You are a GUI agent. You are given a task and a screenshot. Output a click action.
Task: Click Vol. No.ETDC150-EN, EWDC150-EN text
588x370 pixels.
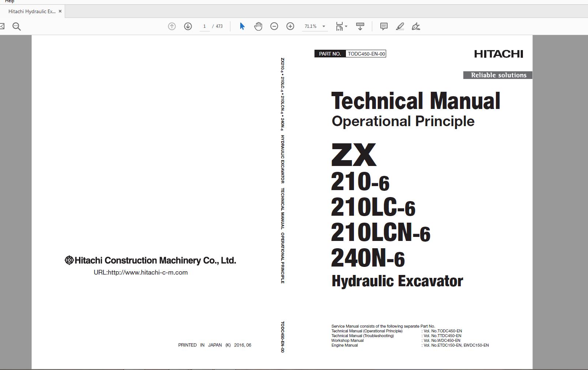click(456, 345)
